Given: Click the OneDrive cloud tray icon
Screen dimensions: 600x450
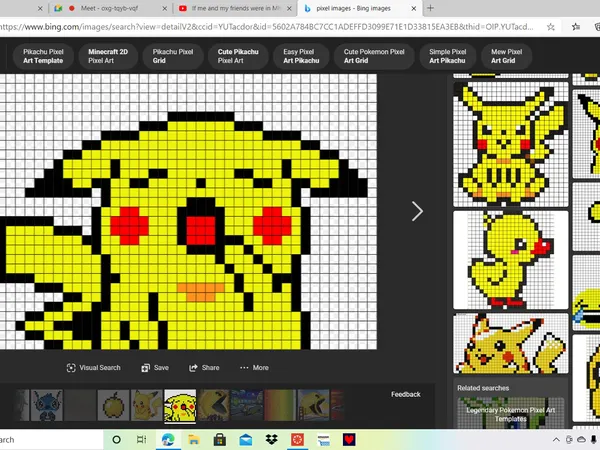Looking at the screenshot, I should coord(581,440).
